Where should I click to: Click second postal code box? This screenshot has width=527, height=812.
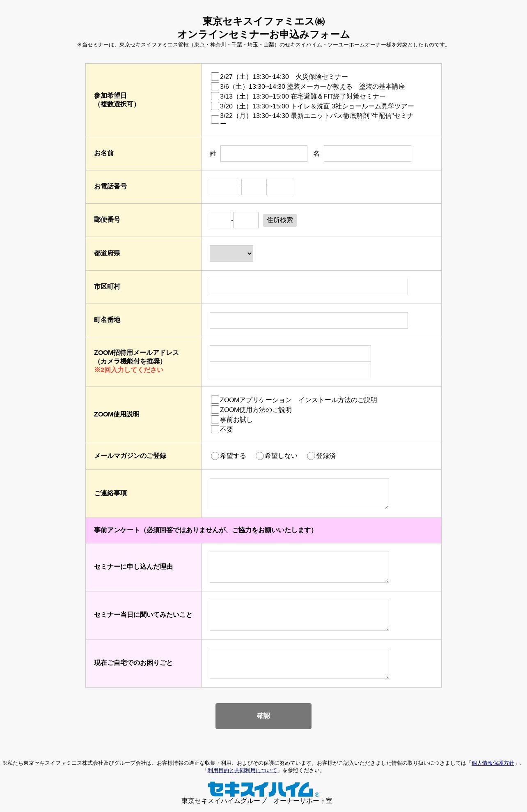pos(246,220)
